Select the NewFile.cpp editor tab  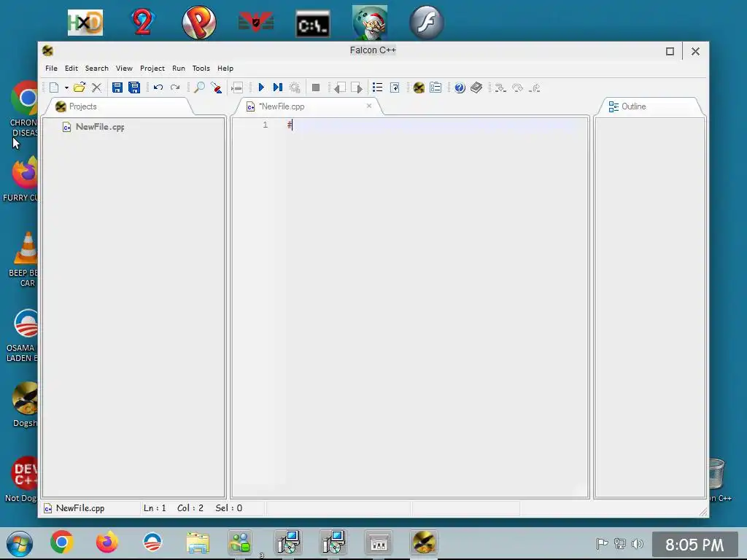pos(306,106)
